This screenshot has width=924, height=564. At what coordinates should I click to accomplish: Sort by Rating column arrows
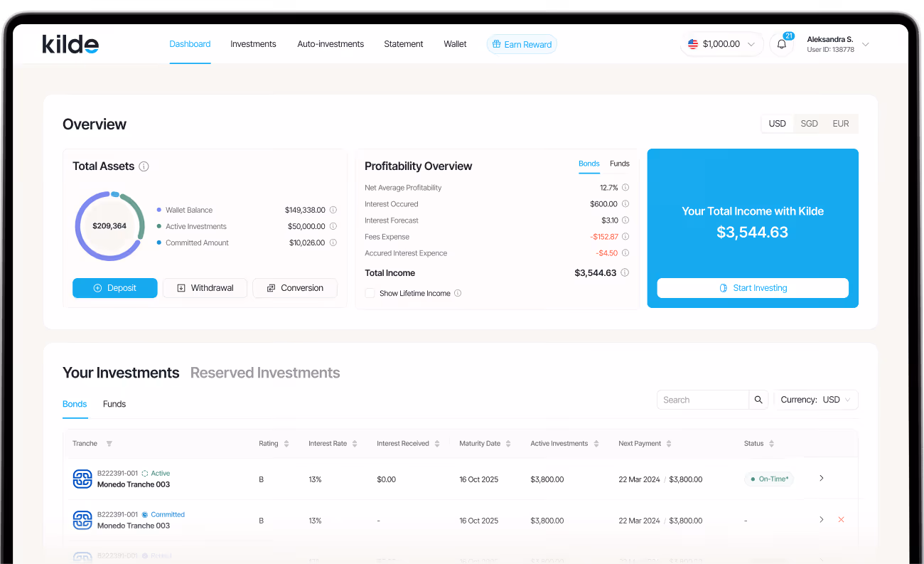pos(286,444)
